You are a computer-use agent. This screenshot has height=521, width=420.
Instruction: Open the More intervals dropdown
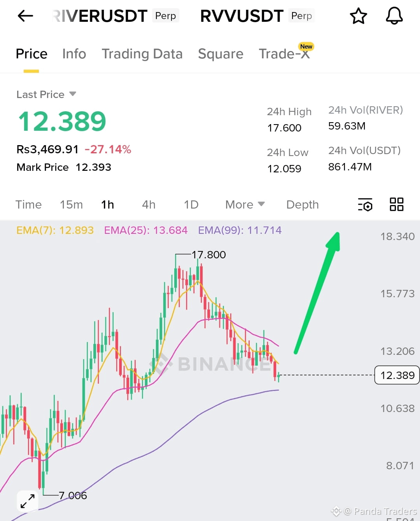[245, 204]
